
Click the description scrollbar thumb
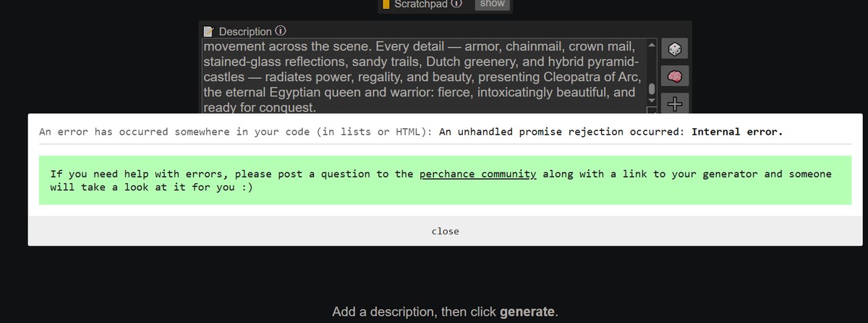[651, 88]
